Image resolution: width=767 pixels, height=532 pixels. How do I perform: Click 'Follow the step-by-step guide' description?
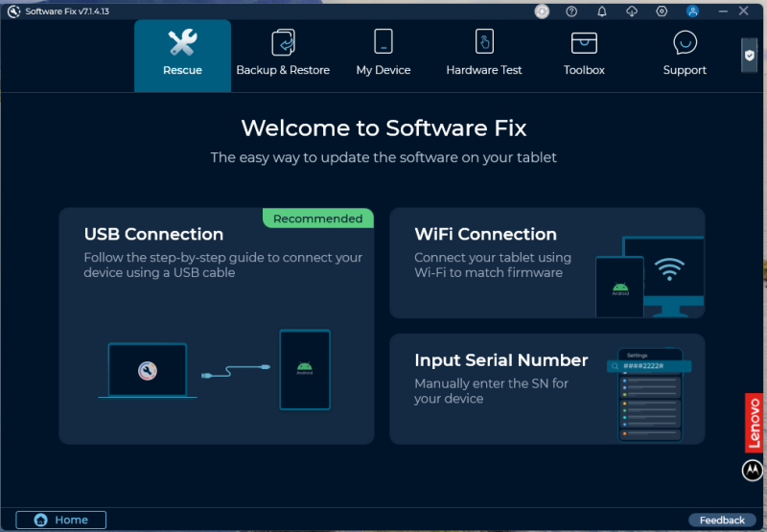(x=223, y=265)
